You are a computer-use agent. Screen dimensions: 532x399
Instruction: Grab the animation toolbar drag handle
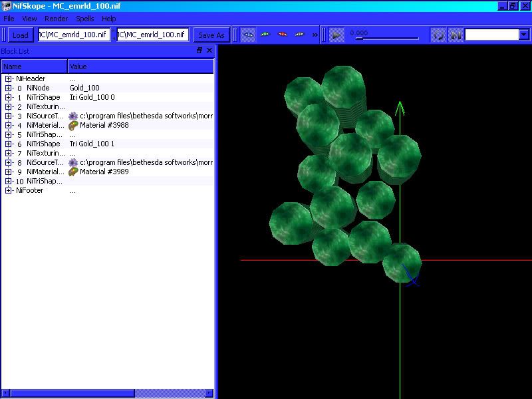point(323,35)
